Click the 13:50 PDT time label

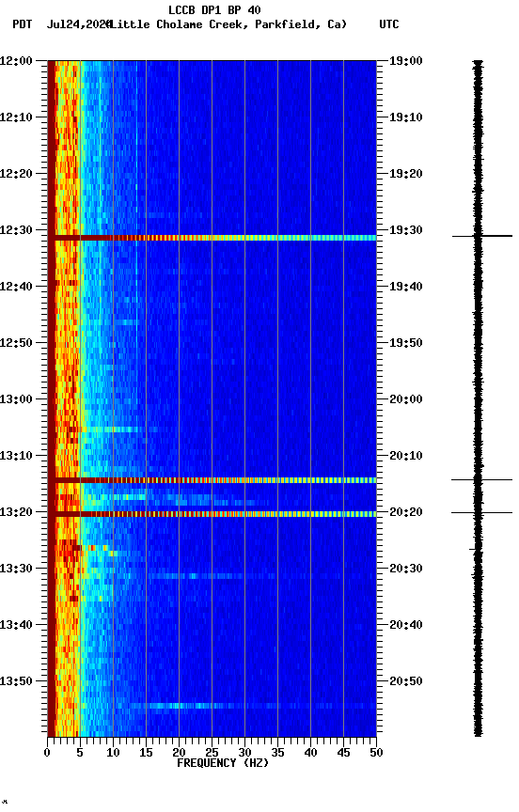point(16,681)
